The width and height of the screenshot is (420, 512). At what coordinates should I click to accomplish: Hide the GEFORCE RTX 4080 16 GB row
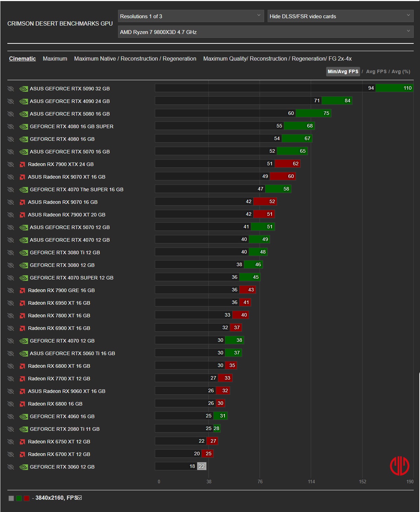(11, 139)
